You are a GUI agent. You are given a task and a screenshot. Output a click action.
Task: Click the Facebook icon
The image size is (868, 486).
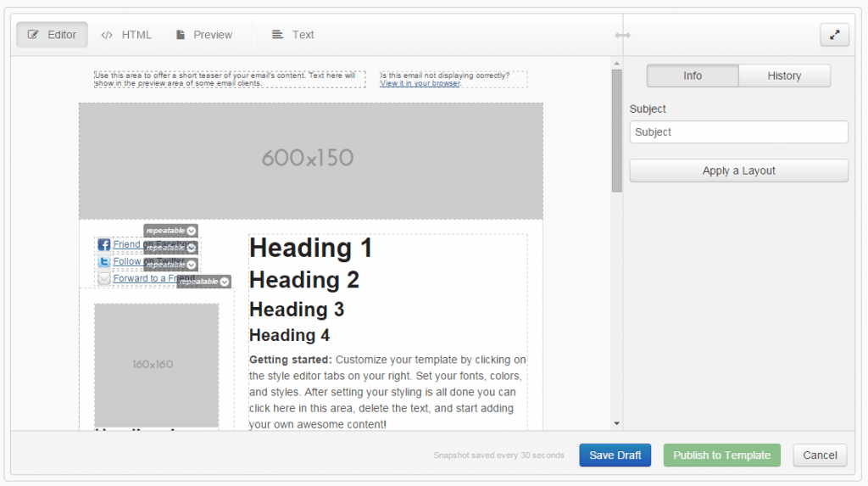click(104, 244)
